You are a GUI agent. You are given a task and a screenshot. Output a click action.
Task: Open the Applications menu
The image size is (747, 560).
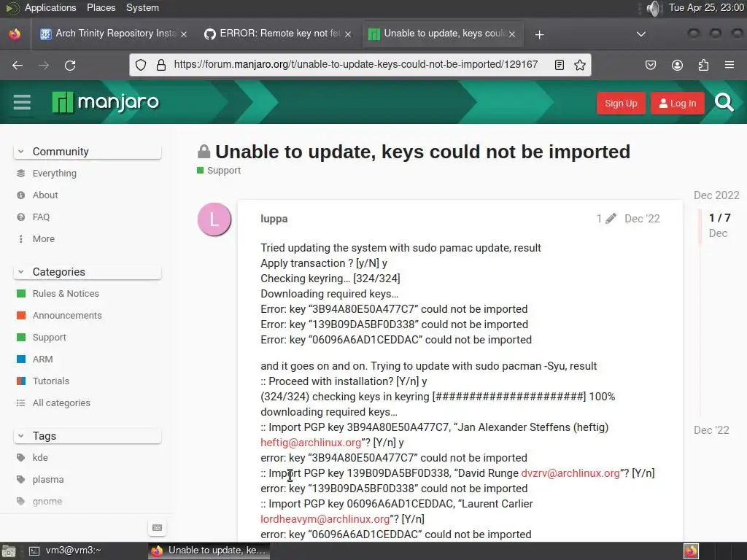(50, 7)
